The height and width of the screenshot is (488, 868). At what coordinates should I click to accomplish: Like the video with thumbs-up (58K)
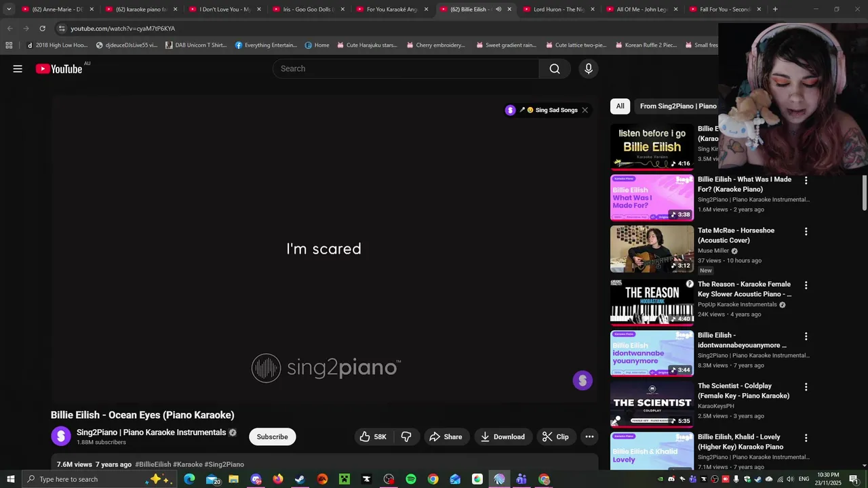(372, 437)
